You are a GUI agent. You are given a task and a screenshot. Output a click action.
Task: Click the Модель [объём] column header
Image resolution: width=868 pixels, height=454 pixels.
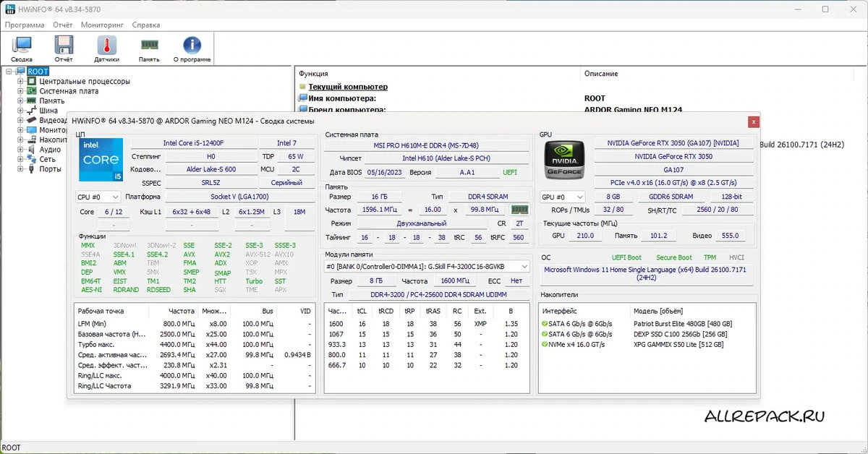tap(692, 311)
